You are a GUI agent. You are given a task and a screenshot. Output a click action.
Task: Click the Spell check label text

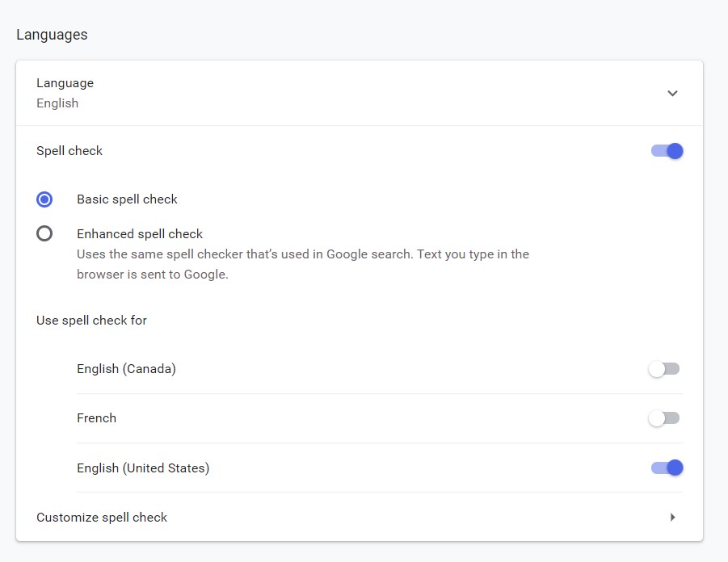[x=69, y=151]
